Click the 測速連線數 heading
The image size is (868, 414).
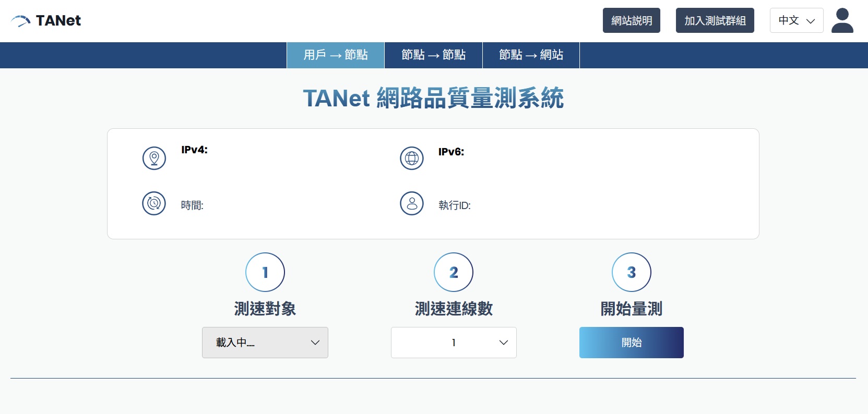point(454,309)
